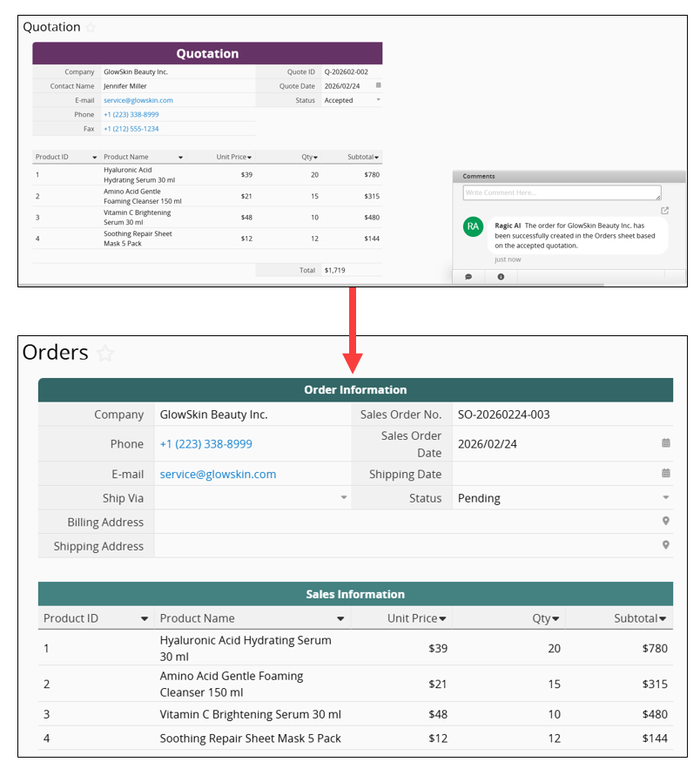
Task: Open calendar icon for Shipping Date
Action: [x=666, y=474]
